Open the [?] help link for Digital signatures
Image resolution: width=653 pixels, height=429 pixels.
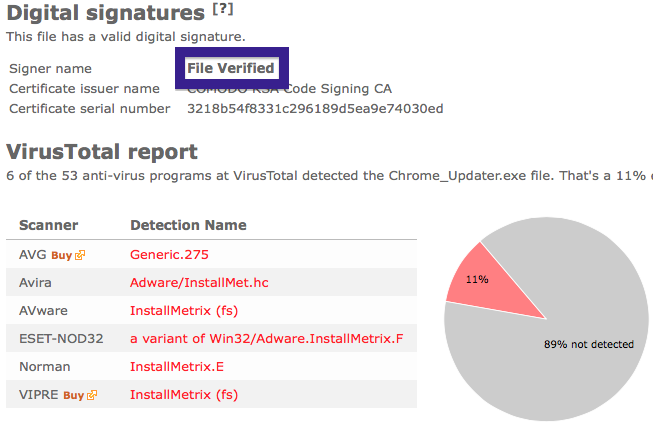(223, 9)
